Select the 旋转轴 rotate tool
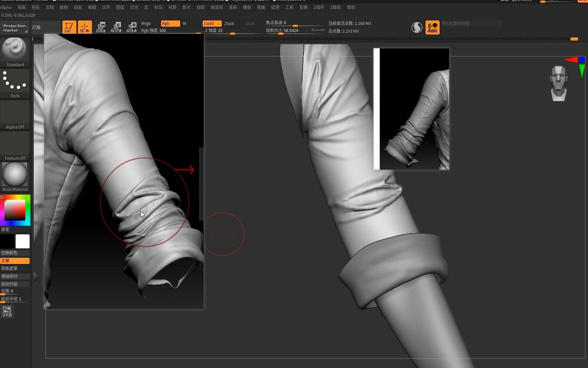 point(132,27)
